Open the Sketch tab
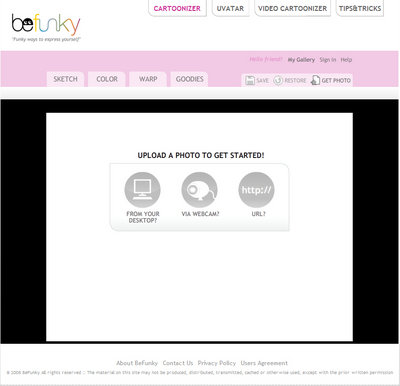 coord(65,79)
